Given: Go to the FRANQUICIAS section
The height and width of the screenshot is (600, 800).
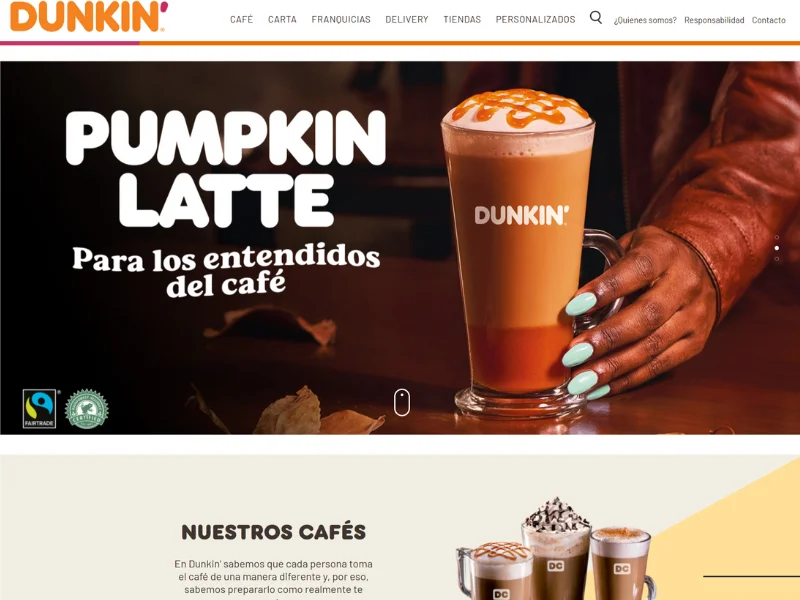Looking at the screenshot, I should pyautogui.click(x=341, y=19).
